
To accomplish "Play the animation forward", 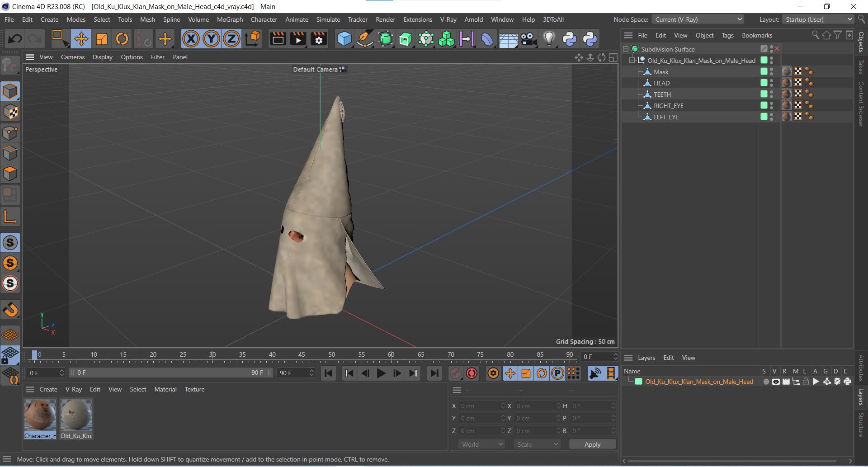I will tap(381, 373).
